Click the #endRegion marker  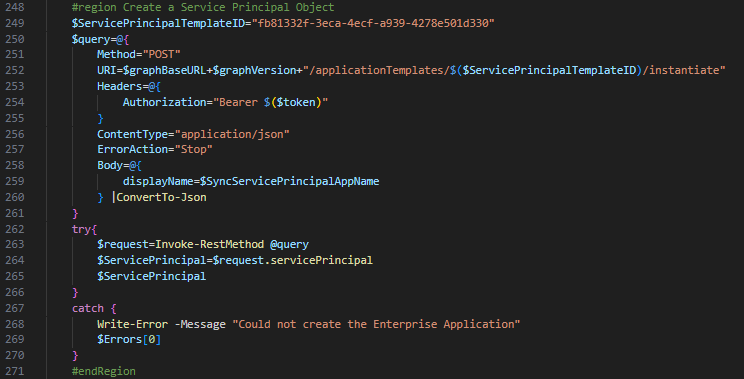click(x=104, y=371)
